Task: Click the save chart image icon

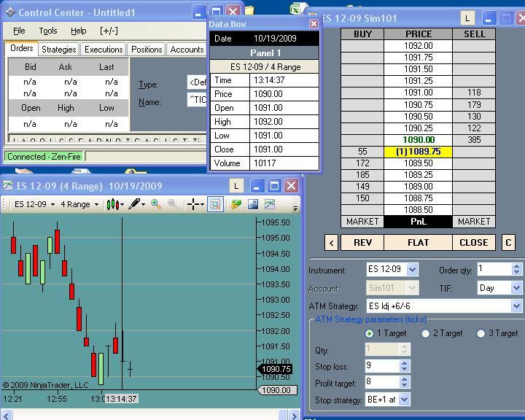Action: [x=253, y=204]
